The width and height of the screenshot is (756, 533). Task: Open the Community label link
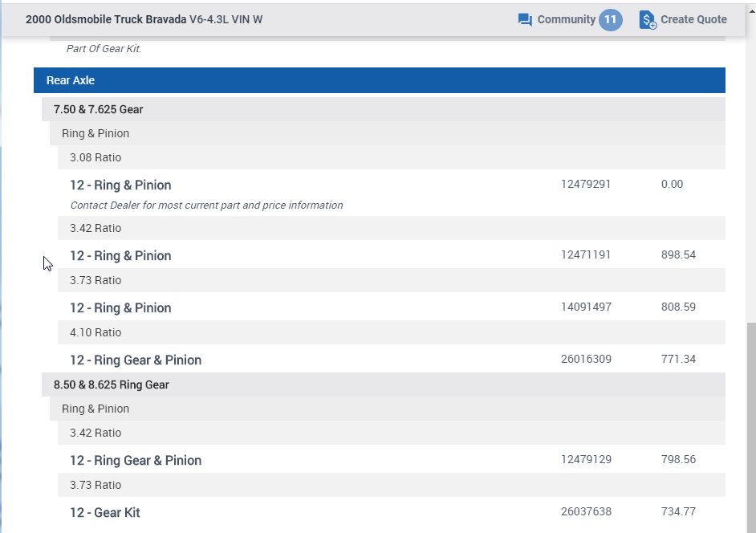tap(566, 19)
